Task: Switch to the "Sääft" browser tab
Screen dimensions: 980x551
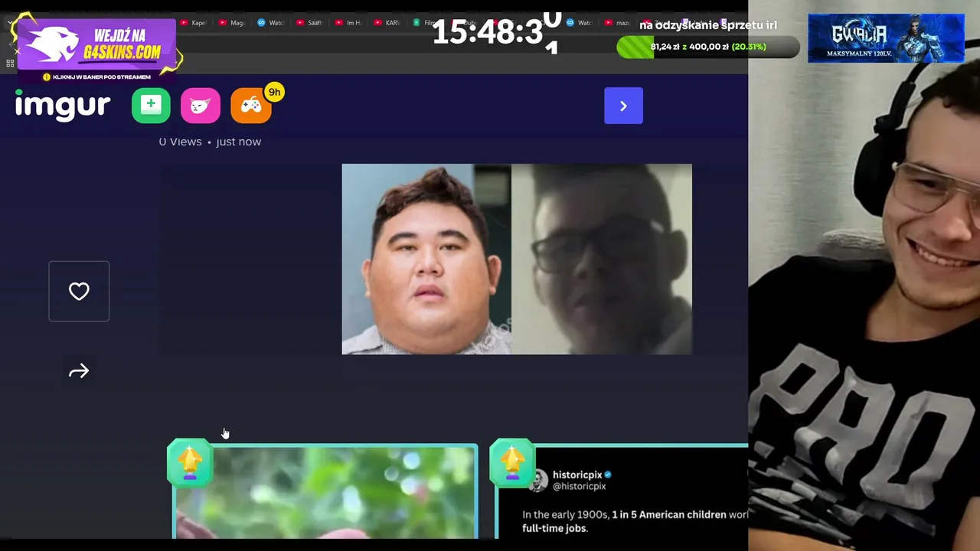Action: point(309,23)
